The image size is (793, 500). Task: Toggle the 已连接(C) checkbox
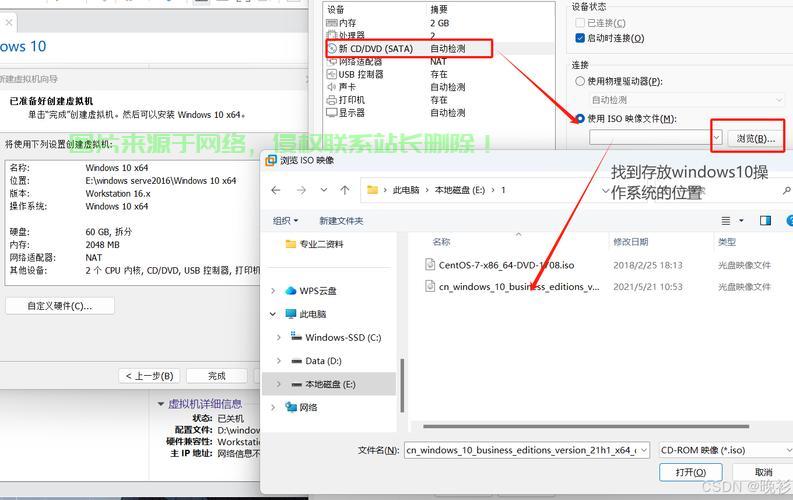click(x=580, y=23)
